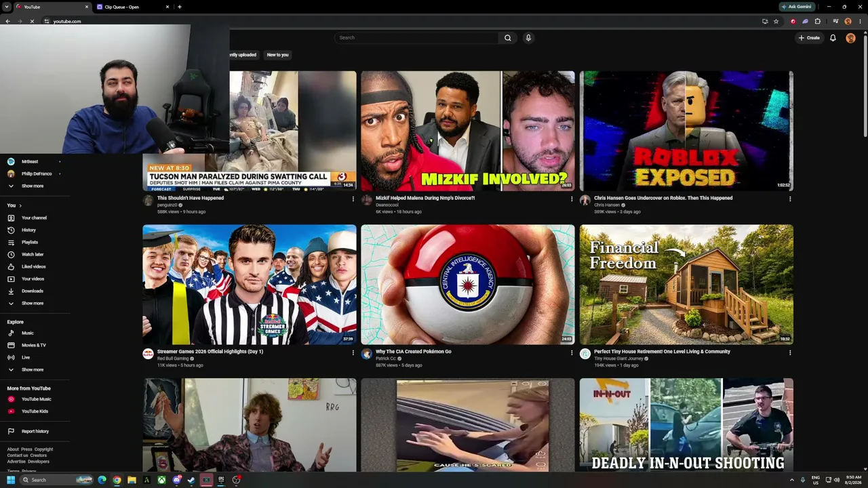Open Report history in the sidebar

(35, 431)
